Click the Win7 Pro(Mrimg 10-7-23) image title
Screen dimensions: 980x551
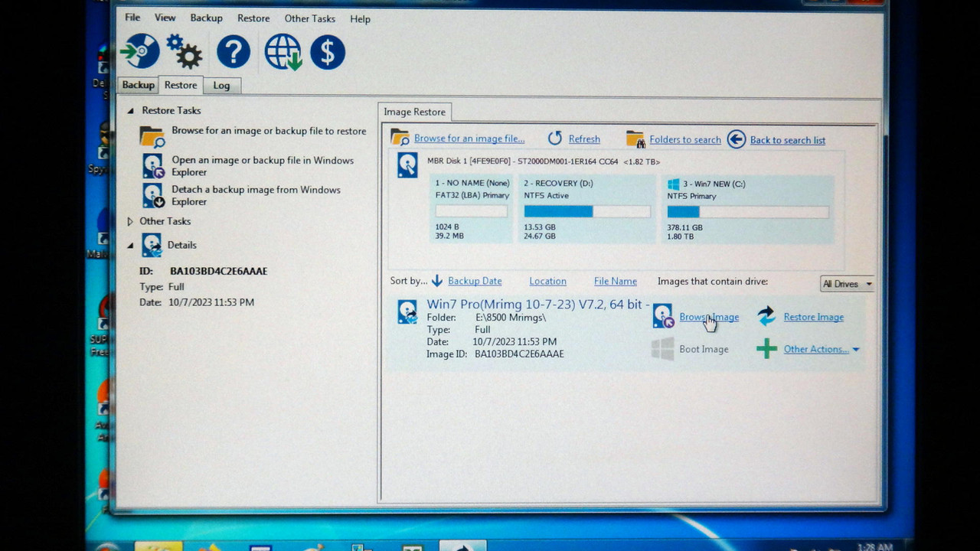pyautogui.click(x=537, y=304)
